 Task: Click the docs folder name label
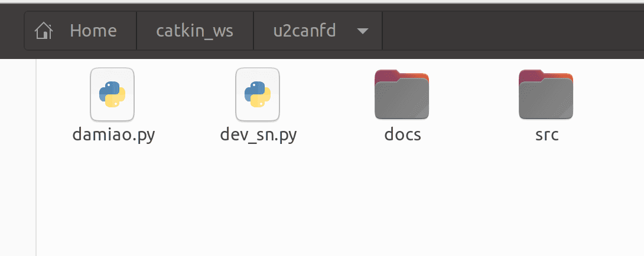[402, 134]
